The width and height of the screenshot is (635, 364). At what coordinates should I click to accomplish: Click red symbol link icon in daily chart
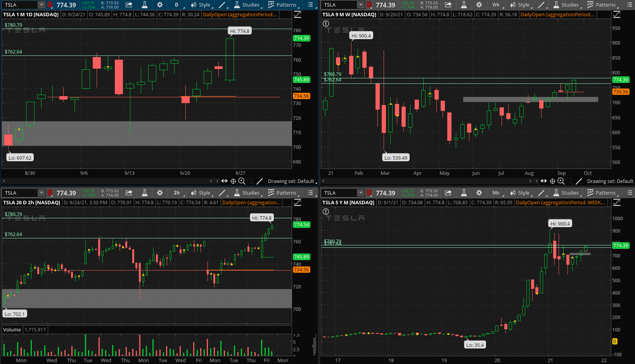(x=50, y=5)
